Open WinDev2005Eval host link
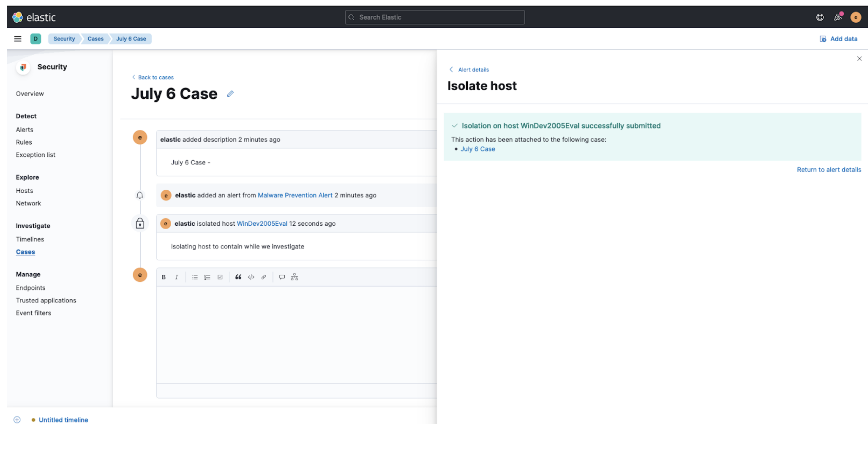The image size is (868, 455). click(x=262, y=224)
